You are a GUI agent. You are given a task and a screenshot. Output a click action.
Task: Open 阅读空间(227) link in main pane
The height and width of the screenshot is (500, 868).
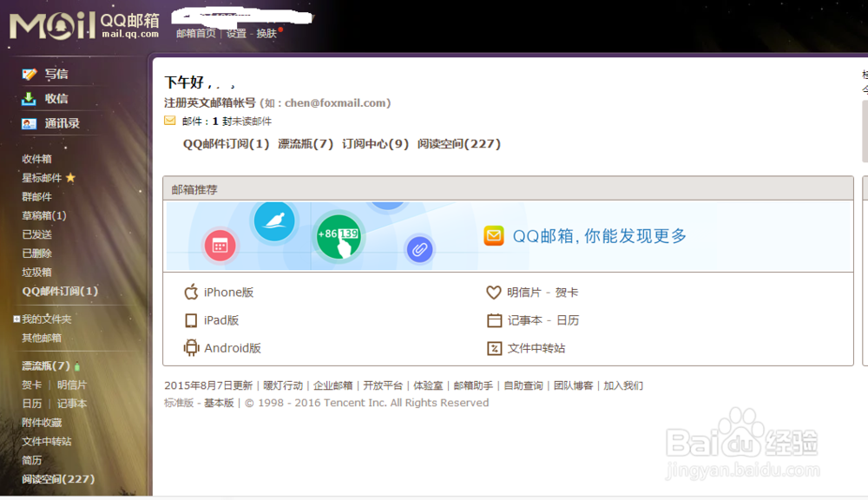pyautogui.click(x=459, y=144)
